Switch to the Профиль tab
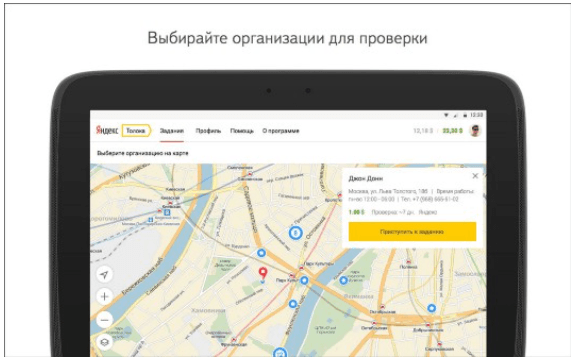The image size is (578, 363). [208, 131]
